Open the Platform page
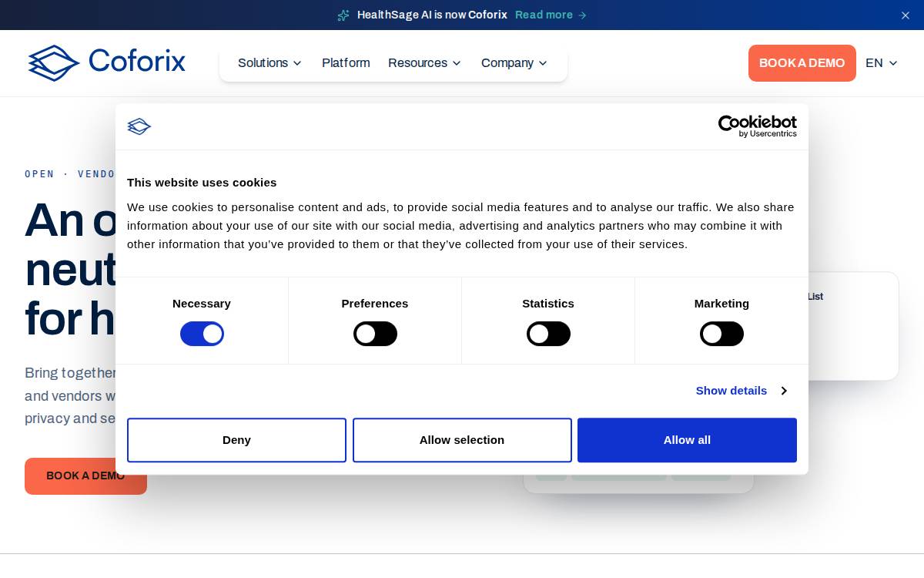The image size is (924, 578). click(346, 63)
